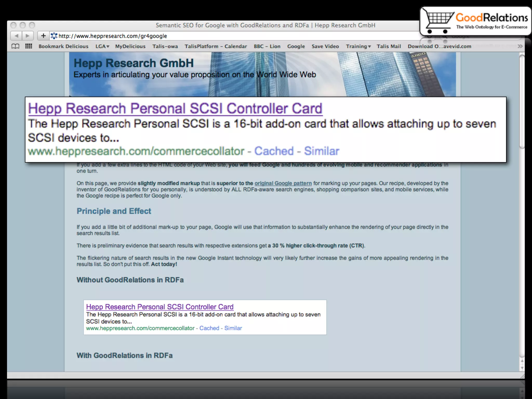Click the vertical scrollbar down arrow

click(x=522, y=368)
